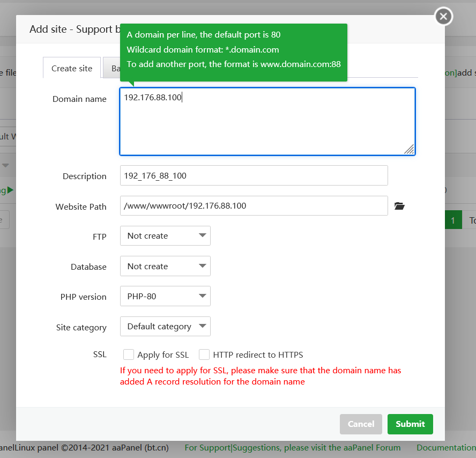The image size is (476, 458).
Task: Toggle HTTP redirect to HTTPS checkbox
Action: [x=204, y=354]
